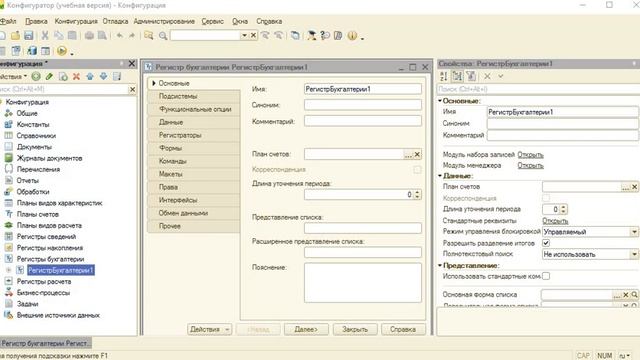Open print preview toolbar icon

(x=102, y=36)
